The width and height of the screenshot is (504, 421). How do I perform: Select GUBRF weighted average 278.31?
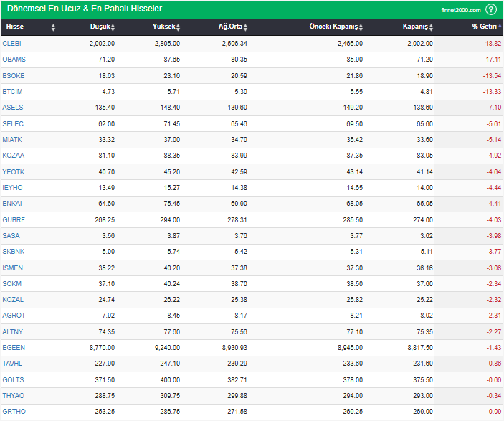tap(237, 220)
